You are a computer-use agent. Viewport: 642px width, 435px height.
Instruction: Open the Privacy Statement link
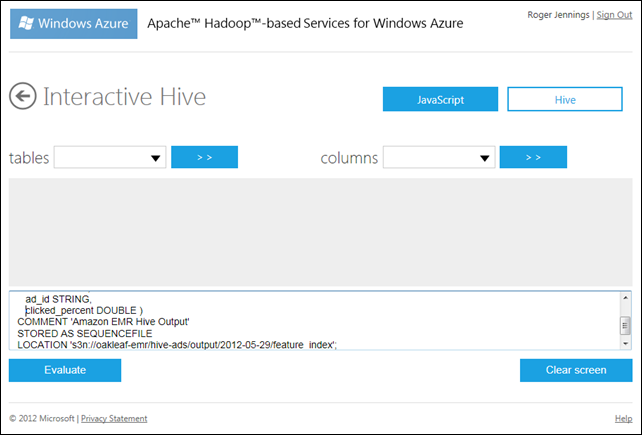coord(114,418)
